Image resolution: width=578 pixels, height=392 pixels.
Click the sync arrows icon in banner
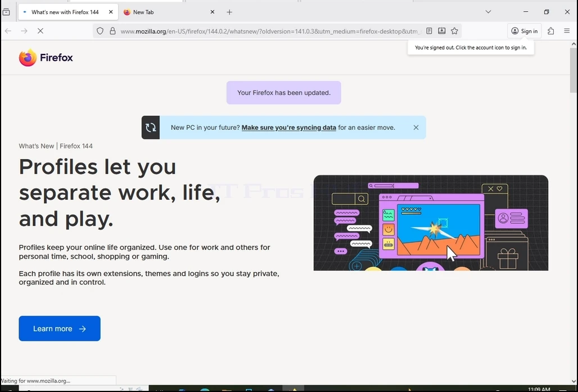pyautogui.click(x=151, y=128)
